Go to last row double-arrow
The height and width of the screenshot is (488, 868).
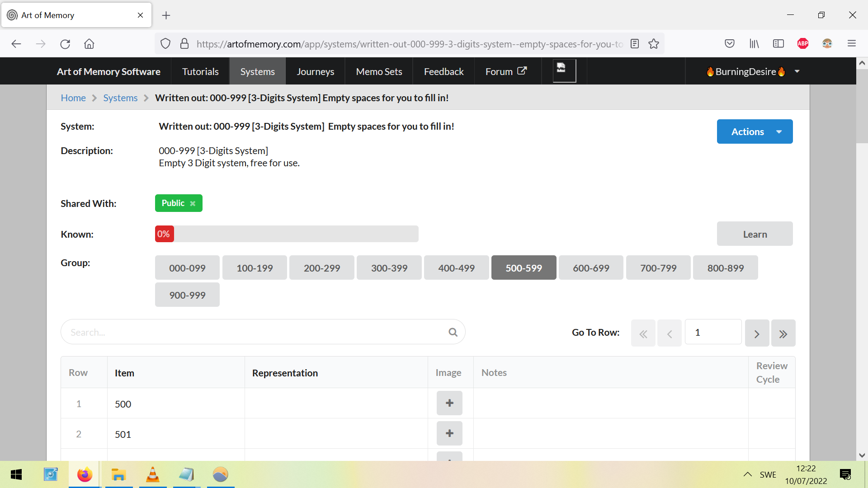(x=783, y=333)
